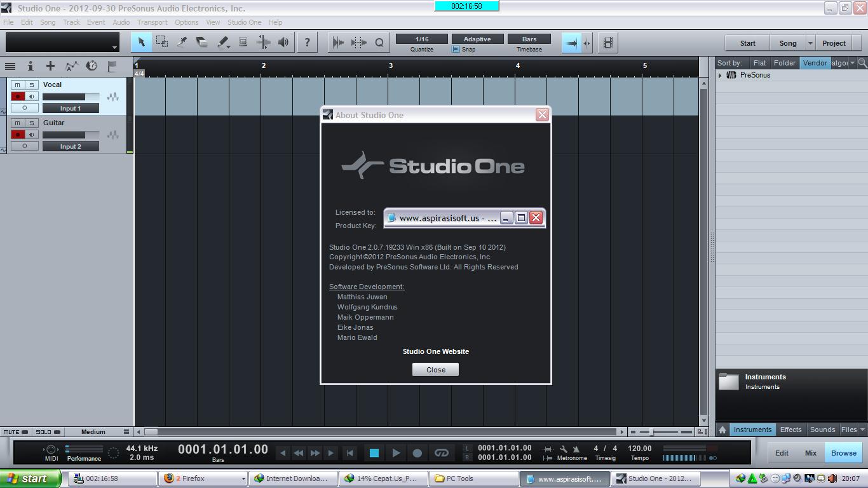868x488 pixels.
Task: Select the Eraser tool
Action: [x=202, y=43]
